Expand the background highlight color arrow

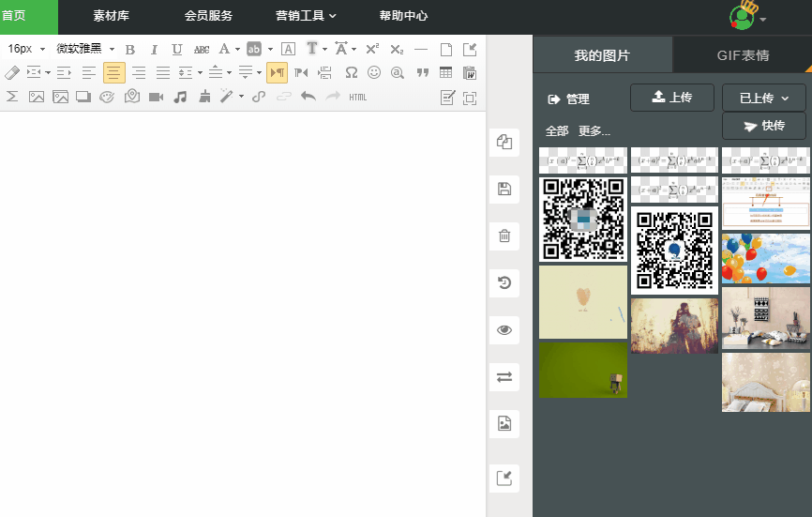pyautogui.click(x=270, y=49)
